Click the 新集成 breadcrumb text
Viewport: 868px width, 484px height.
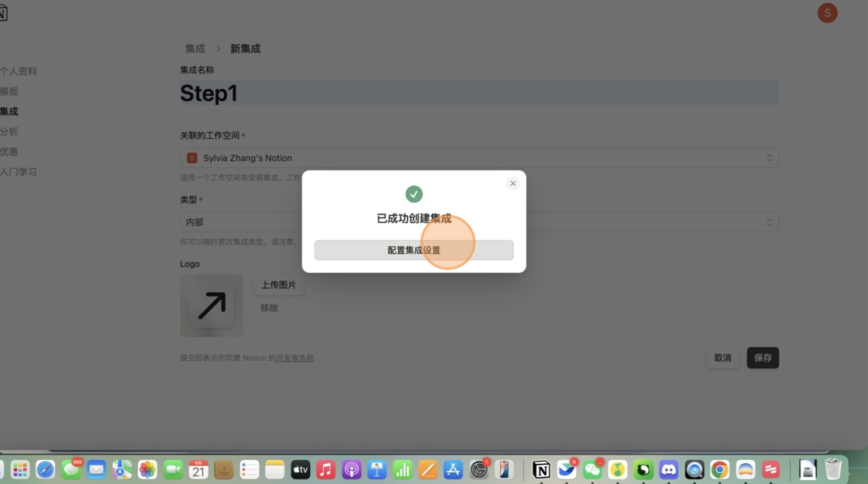pos(245,49)
